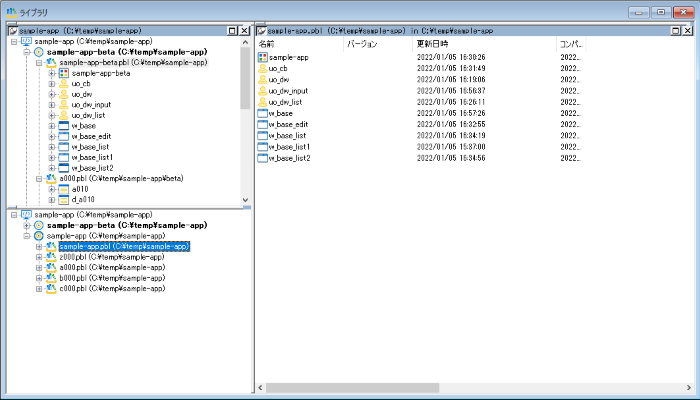Expand the sample-app-beta target in the lower tree
This screenshot has width=700, height=400.
point(26,225)
